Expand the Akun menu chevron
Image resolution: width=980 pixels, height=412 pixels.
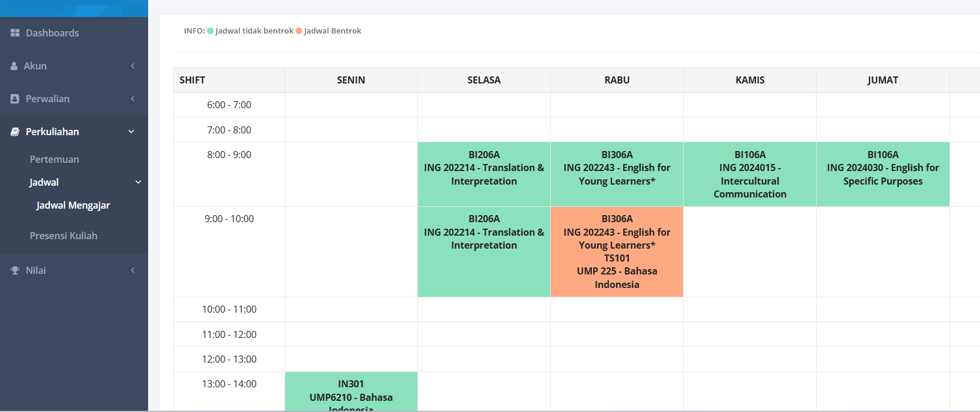click(x=133, y=66)
